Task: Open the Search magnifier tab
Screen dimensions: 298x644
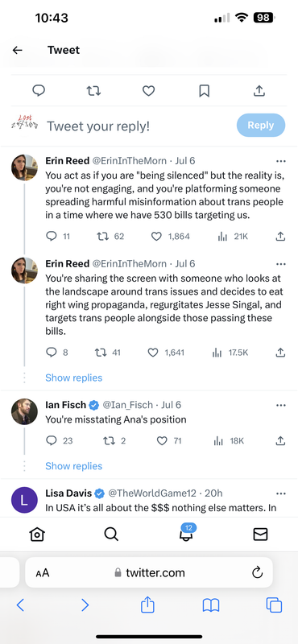Action: pyautogui.click(x=111, y=534)
